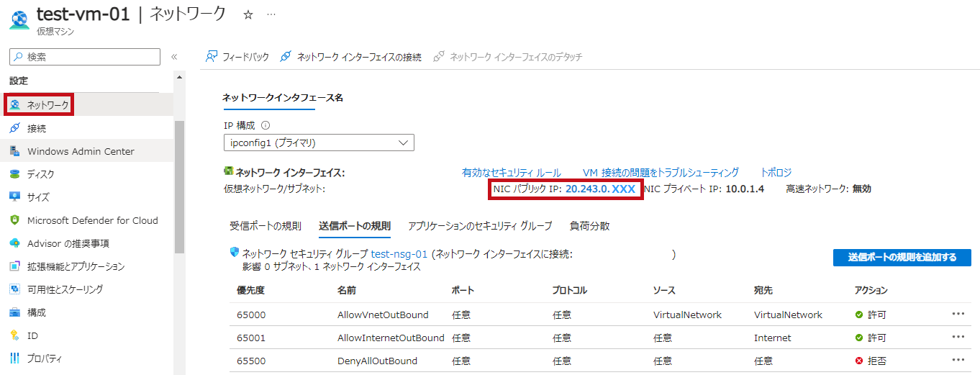Click the AllowInternetOutBound rule name
This screenshot has height=375, width=980.
[391, 338]
